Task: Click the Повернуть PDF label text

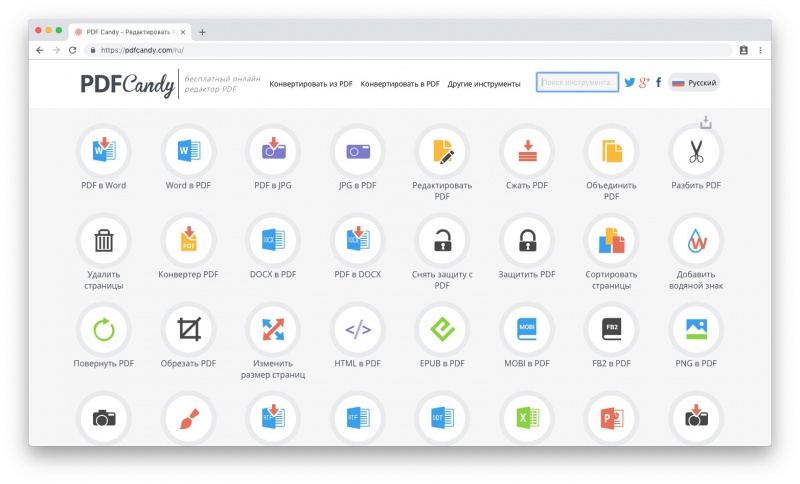Action: (x=104, y=363)
